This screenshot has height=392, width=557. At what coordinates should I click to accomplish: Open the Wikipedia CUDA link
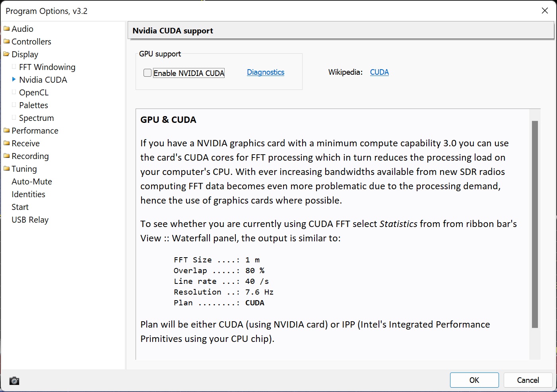click(x=379, y=72)
